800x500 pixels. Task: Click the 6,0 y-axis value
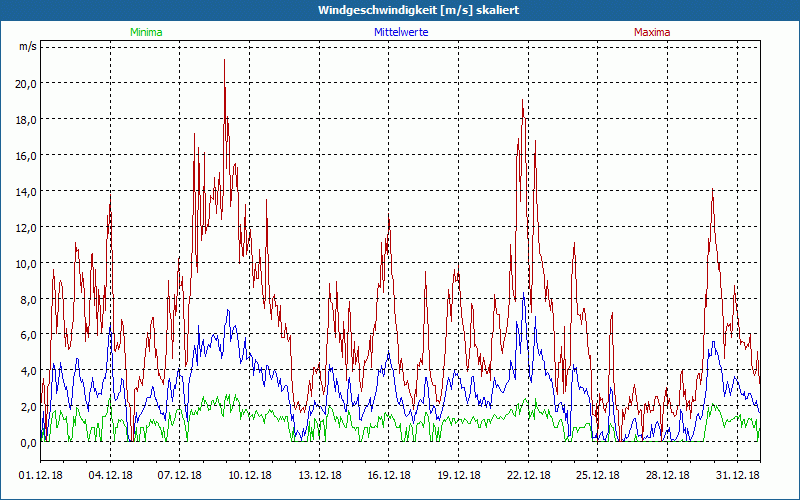tap(28, 335)
